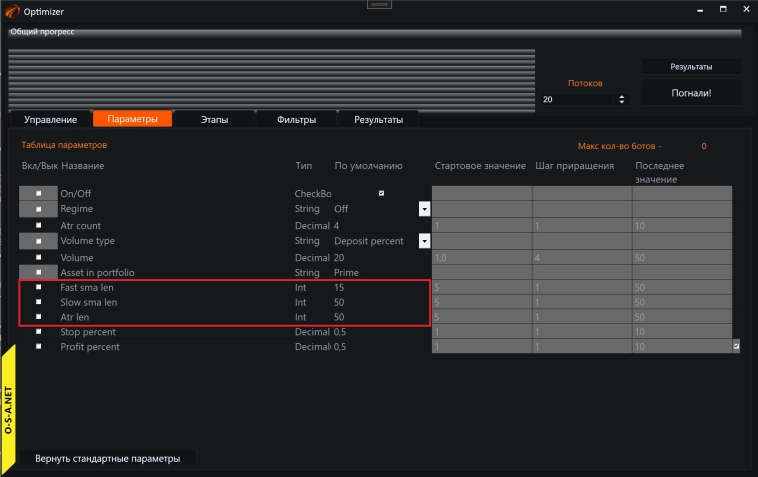758x477 pixels.
Task: Switch to the Управление tab
Action: (50, 120)
